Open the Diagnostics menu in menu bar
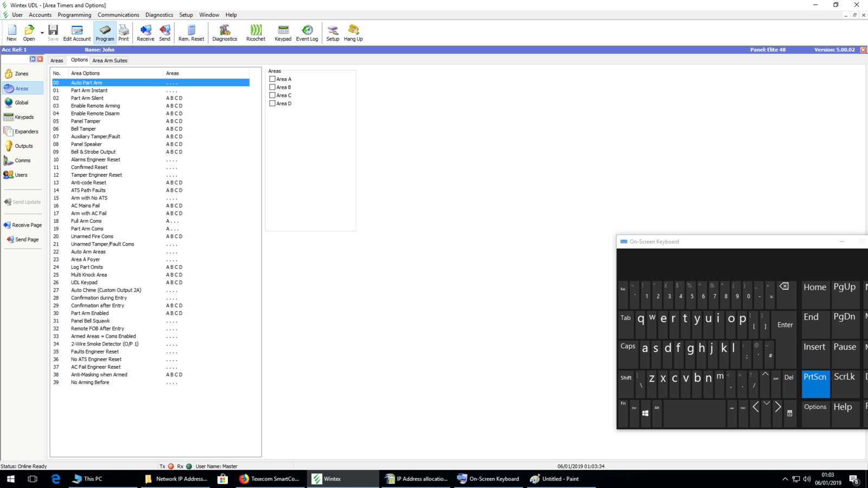 click(159, 15)
